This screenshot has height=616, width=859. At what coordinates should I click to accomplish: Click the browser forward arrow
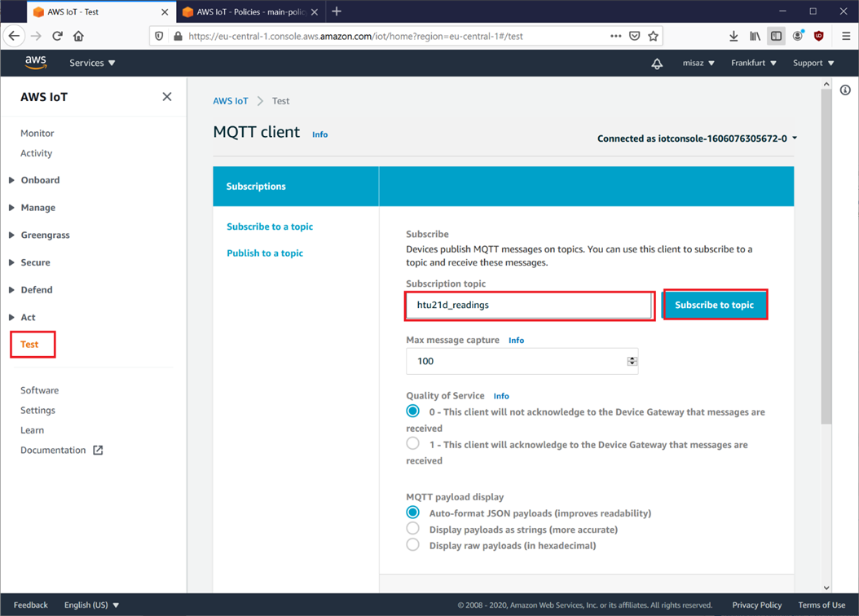click(x=36, y=36)
